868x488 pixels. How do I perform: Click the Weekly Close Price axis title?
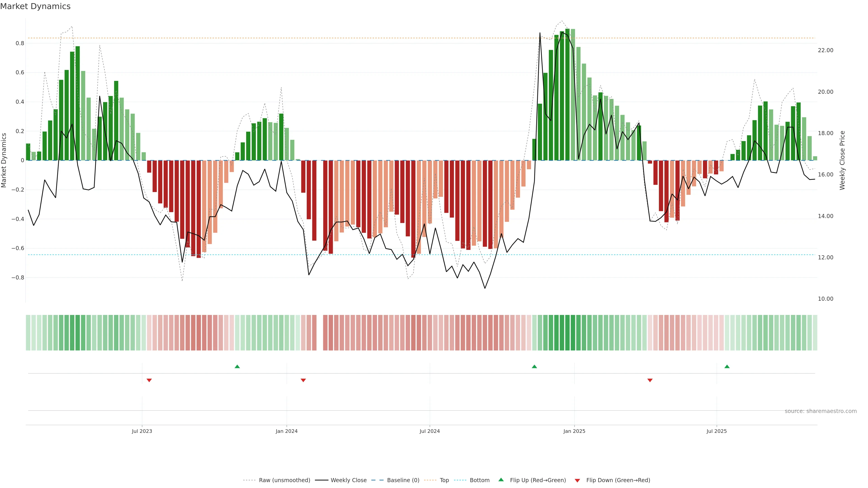click(842, 160)
